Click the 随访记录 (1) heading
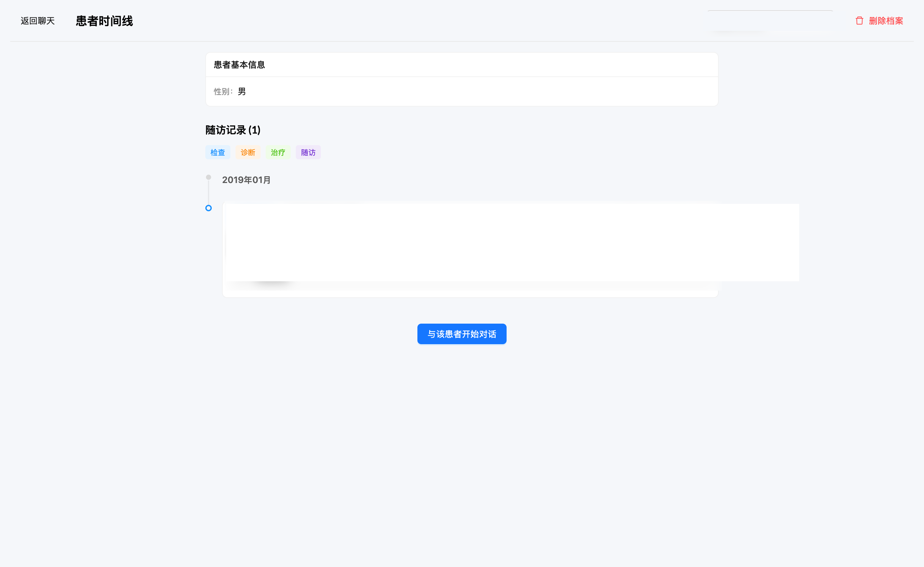924x567 pixels. click(x=233, y=130)
